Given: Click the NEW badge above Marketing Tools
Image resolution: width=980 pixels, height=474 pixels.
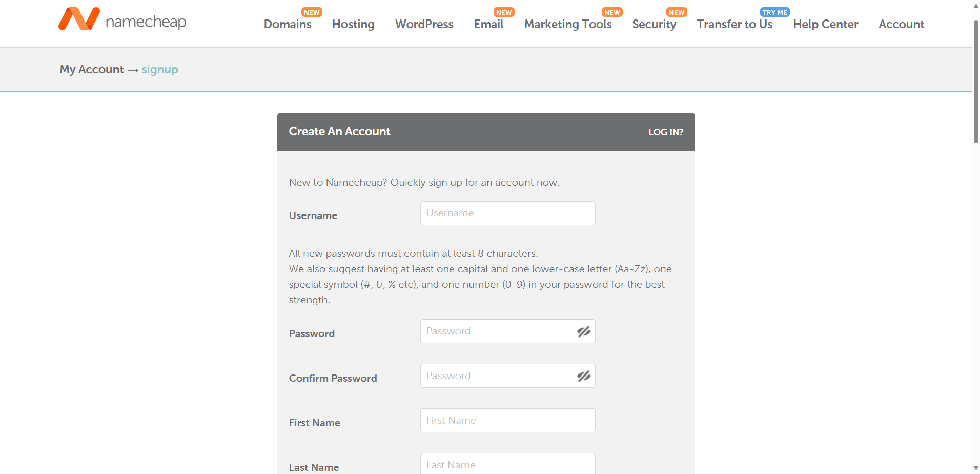Looking at the screenshot, I should [612, 12].
